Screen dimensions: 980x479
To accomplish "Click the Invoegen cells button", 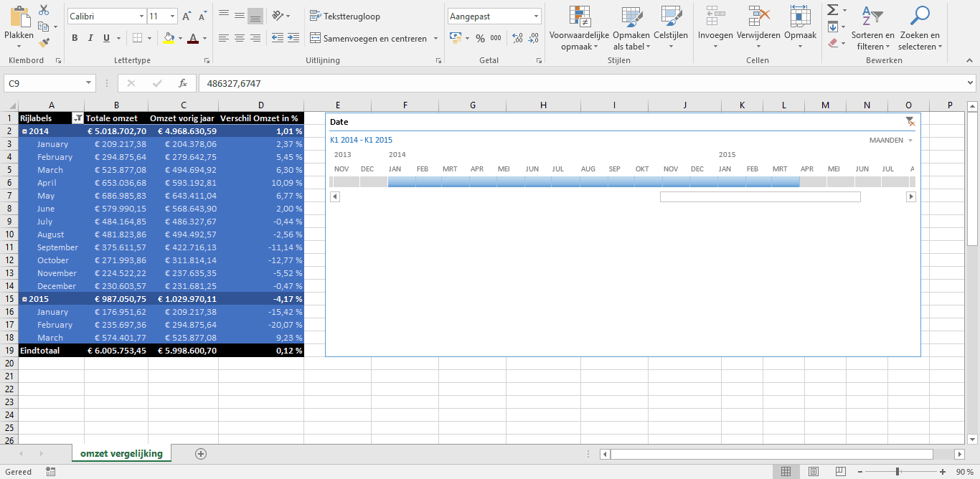I will [715, 29].
